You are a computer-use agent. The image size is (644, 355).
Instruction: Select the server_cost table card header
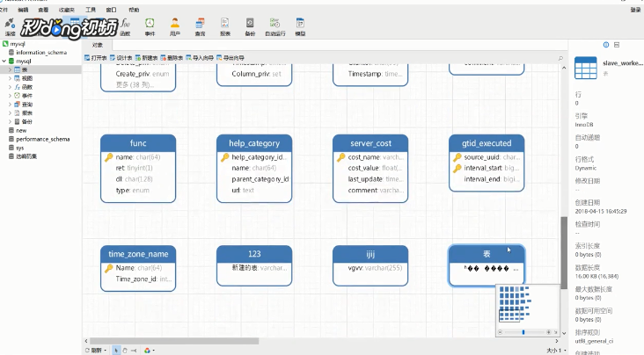point(370,143)
